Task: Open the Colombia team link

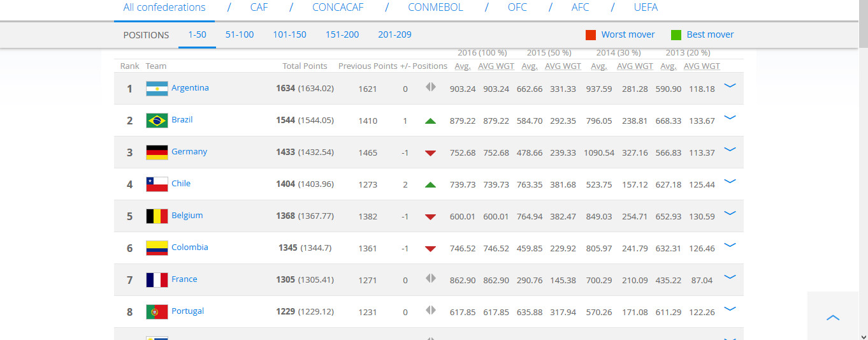Action: [190, 248]
